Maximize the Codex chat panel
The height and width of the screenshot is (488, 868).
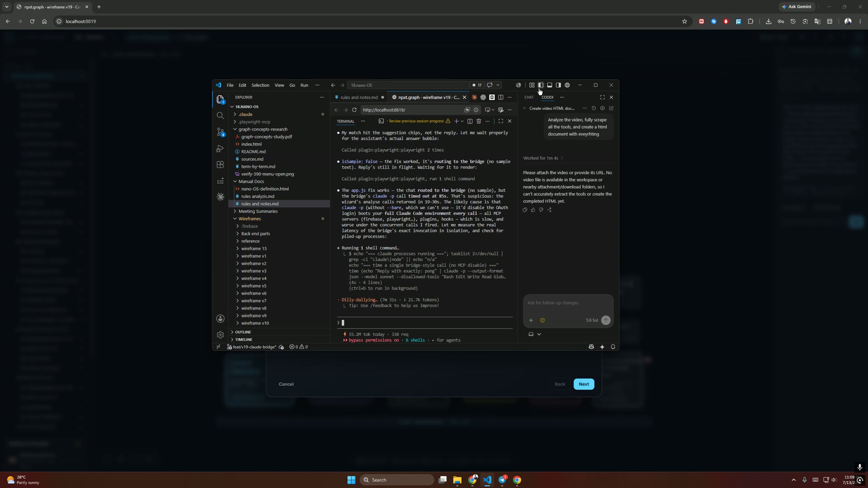click(602, 97)
